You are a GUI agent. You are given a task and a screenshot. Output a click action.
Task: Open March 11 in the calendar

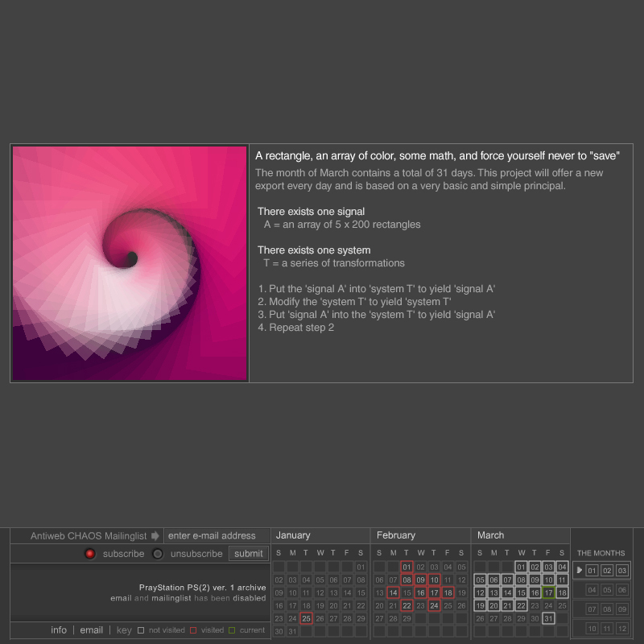pos(562,580)
